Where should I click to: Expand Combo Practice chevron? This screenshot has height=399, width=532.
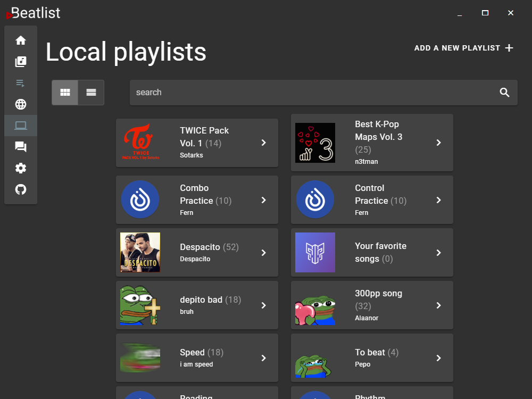[x=264, y=200]
